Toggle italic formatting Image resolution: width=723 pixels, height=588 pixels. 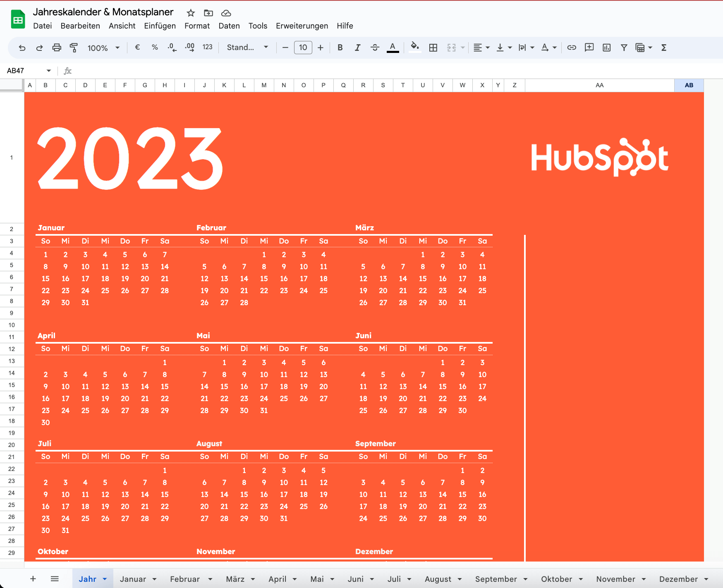pyautogui.click(x=357, y=48)
